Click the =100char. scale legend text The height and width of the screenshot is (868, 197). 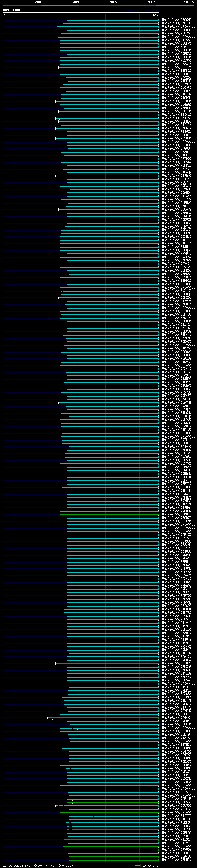(x=150, y=865)
